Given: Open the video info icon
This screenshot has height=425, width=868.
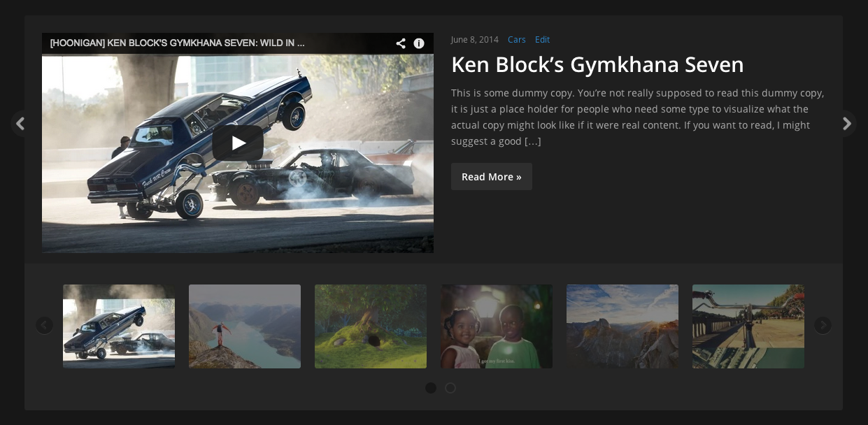Looking at the screenshot, I should [419, 43].
